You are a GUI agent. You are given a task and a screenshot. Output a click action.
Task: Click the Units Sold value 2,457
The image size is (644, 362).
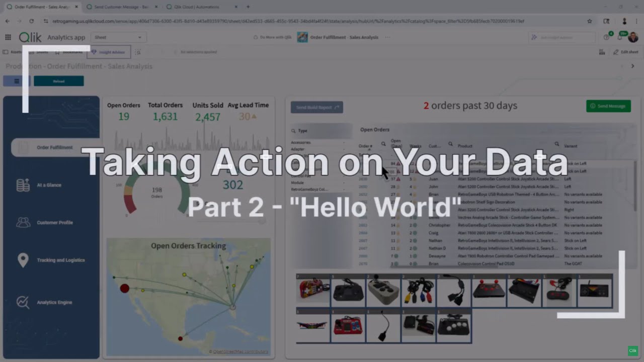pyautogui.click(x=208, y=117)
